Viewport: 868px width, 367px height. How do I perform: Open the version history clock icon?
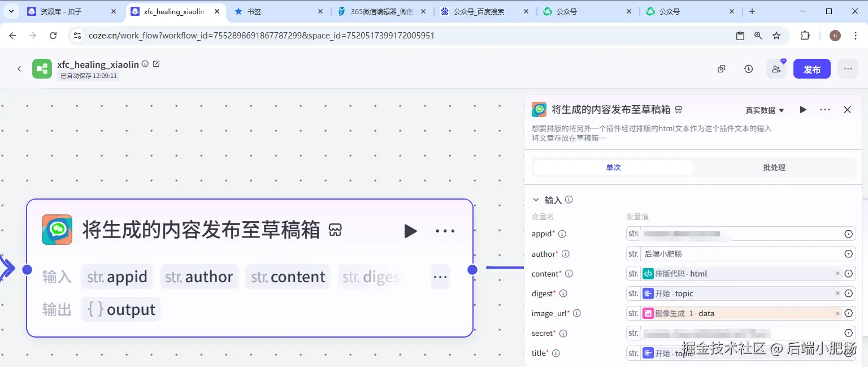pos(748,69)
